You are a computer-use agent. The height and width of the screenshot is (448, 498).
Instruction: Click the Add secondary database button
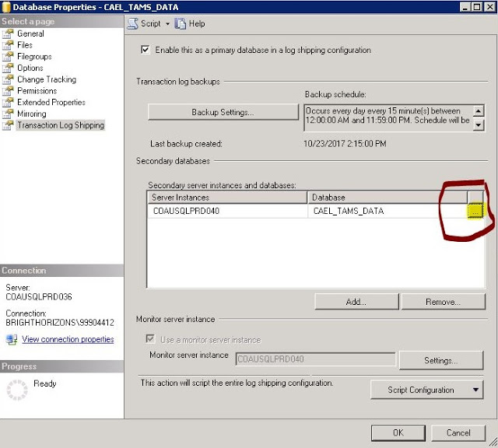point(356,301)
